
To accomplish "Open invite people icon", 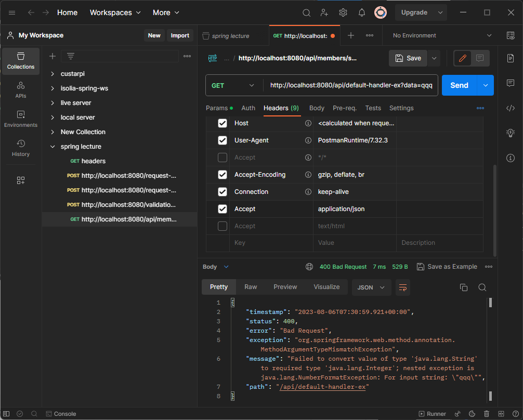I will coord(324,12).
